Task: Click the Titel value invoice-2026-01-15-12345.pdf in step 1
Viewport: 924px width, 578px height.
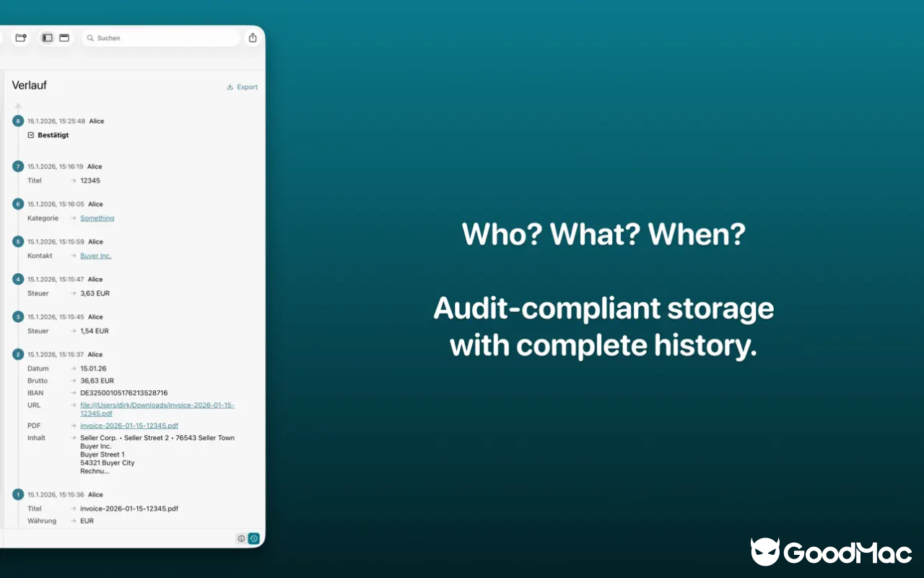Action: coord(129,509)
